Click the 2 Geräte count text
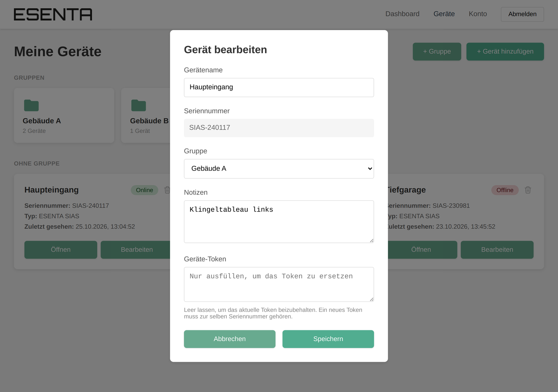Screen dimensions: 558x392 coord(34,131)
